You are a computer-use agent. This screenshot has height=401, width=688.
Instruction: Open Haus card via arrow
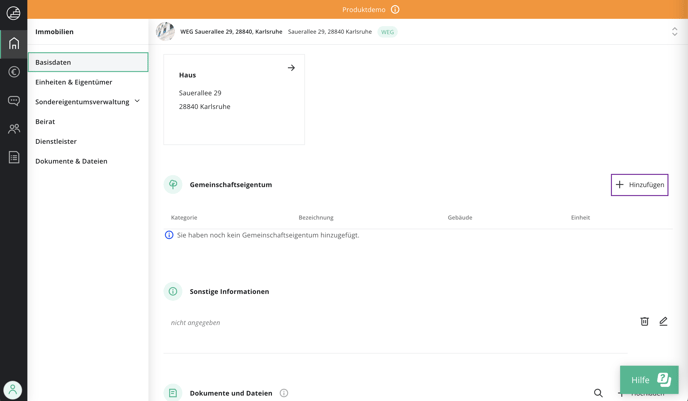pos(291,68)
